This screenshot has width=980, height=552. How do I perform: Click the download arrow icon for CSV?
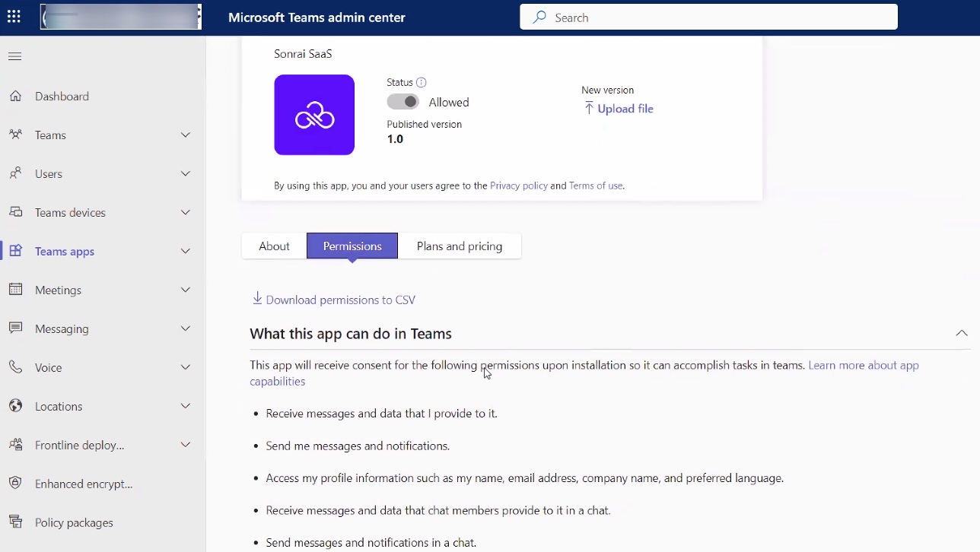click(x=257, y=298)
